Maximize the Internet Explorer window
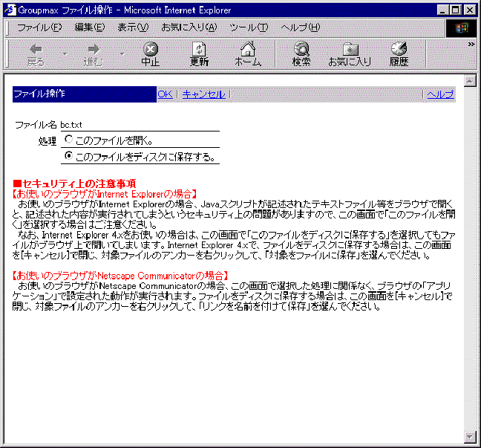Image resolution: width=481 pixels, height=448 pixels. click(x=456, y=10)
